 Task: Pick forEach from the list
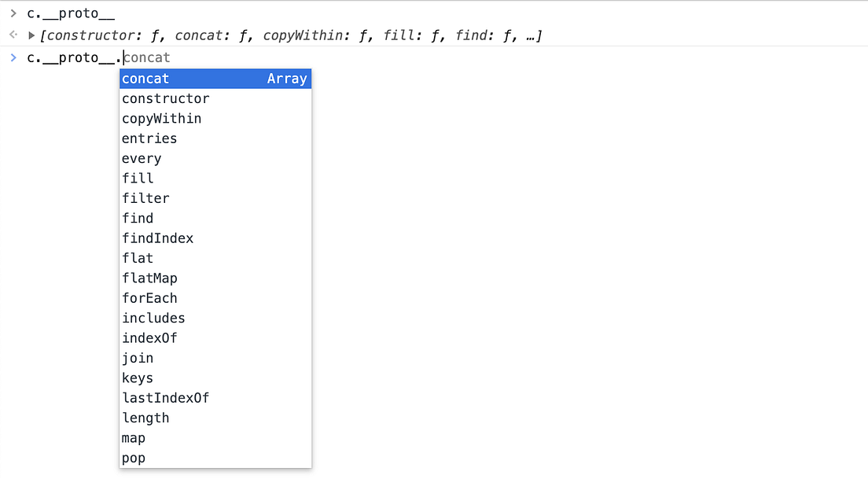tap(215, 298)
